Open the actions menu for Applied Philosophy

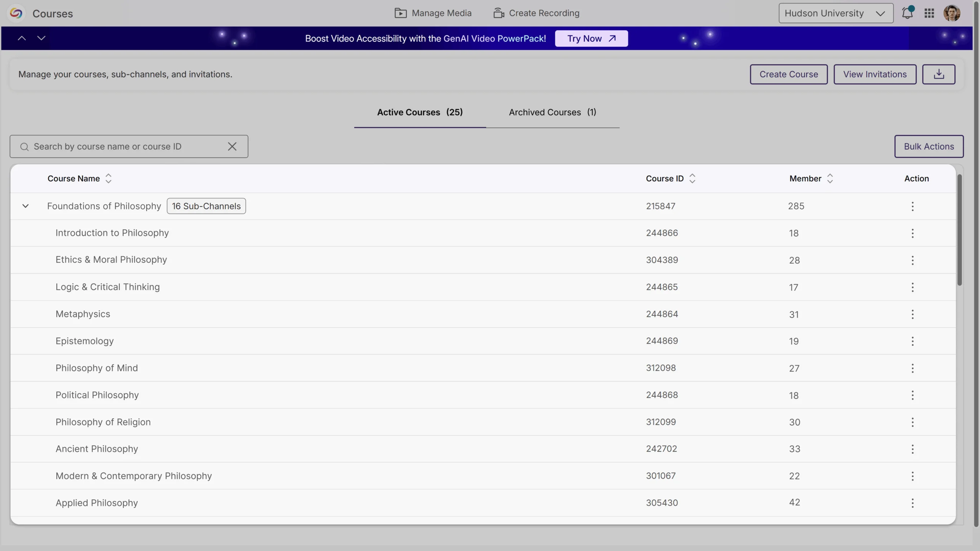point(913,502)
